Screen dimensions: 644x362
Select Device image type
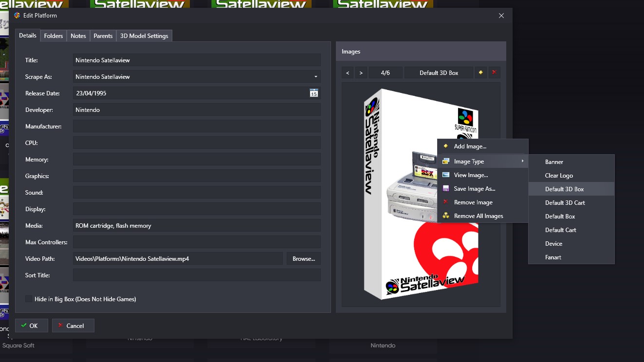pos(571,243)
